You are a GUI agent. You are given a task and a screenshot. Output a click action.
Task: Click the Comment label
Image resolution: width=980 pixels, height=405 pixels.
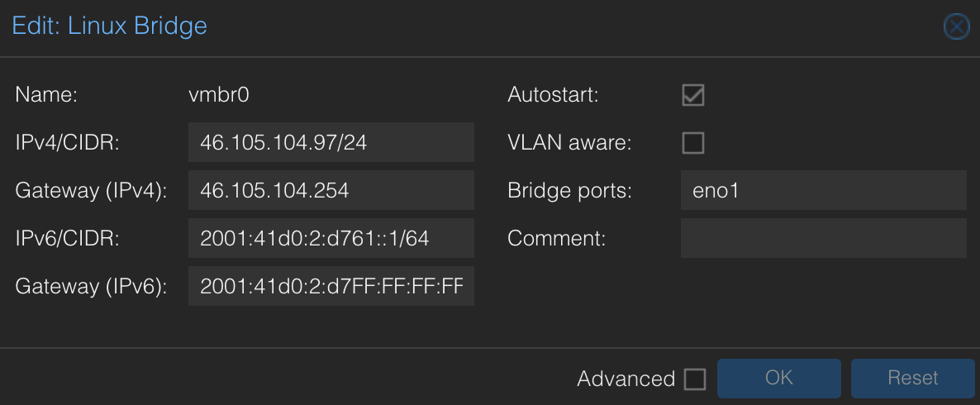[556, 238]
